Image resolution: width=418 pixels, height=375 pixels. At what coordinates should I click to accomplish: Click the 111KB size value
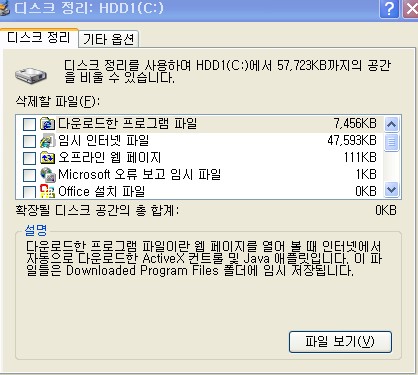(360, 157)
